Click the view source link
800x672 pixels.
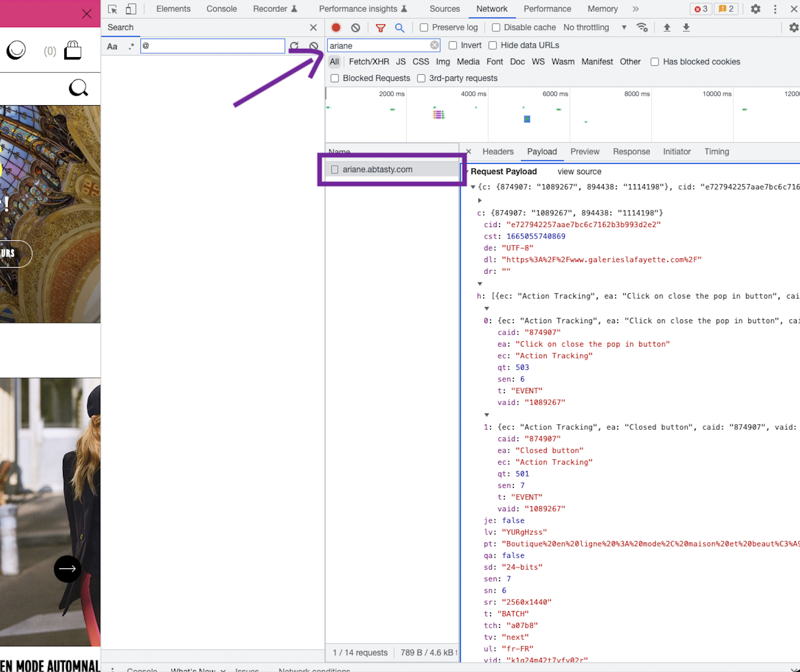(579, 171)
